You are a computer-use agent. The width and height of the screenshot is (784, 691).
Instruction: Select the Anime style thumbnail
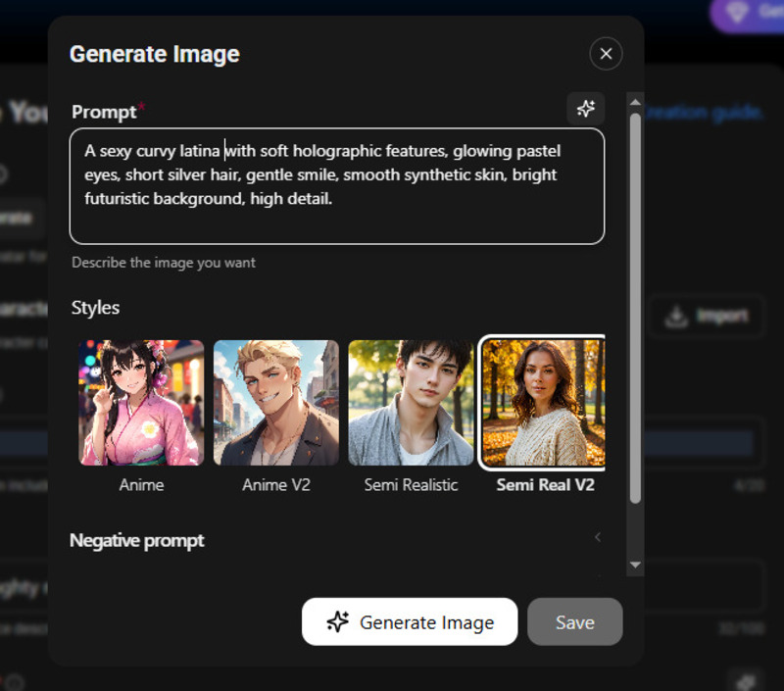pos(141,402)
